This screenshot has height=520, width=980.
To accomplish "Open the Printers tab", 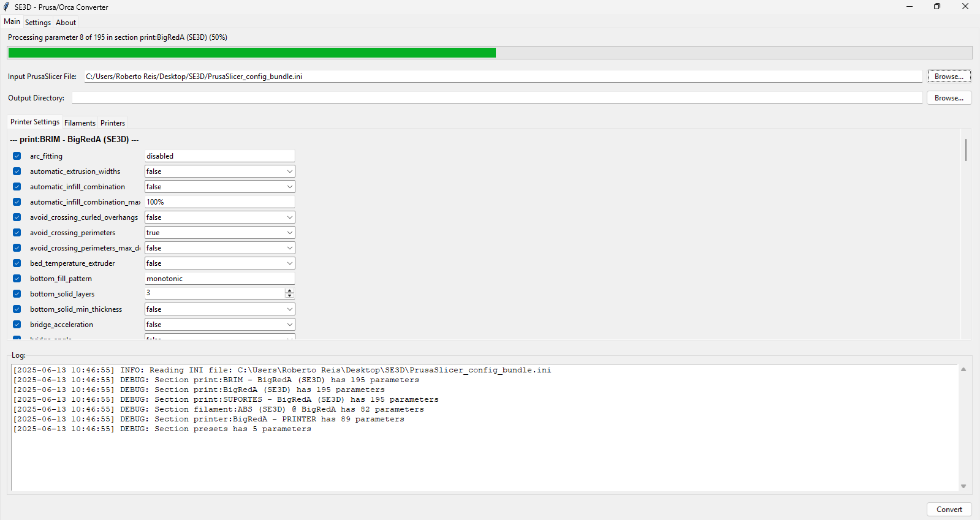I will coord(113,123).
